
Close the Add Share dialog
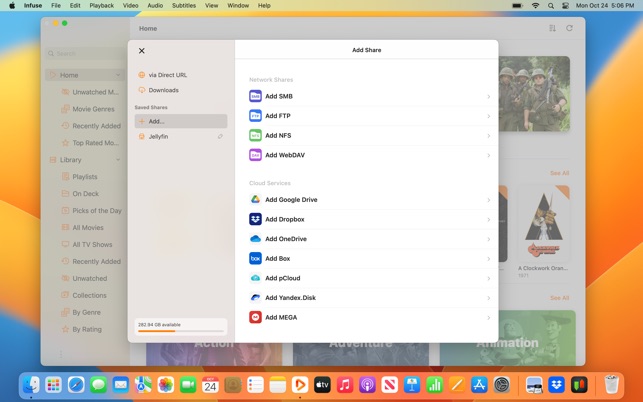(141, 50)
